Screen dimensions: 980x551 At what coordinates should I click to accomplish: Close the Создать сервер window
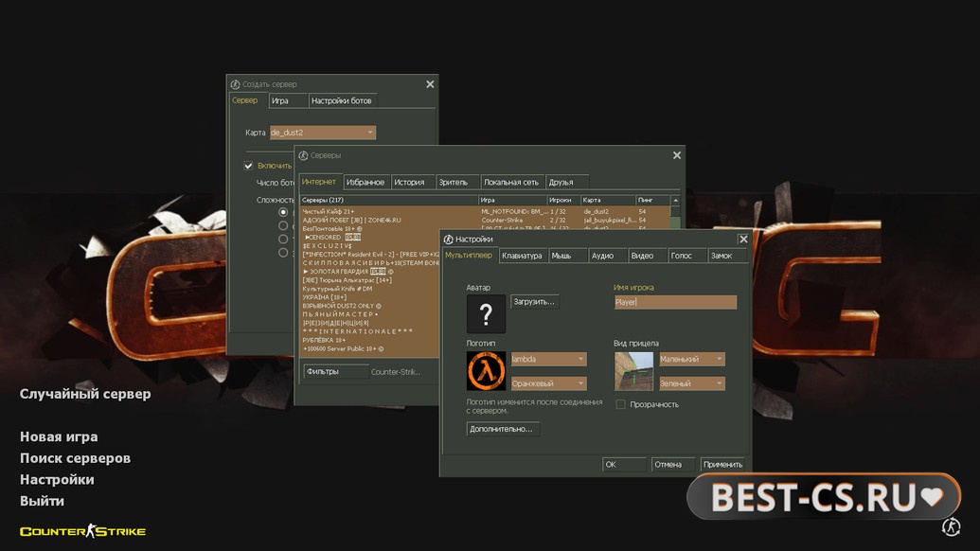430,84
